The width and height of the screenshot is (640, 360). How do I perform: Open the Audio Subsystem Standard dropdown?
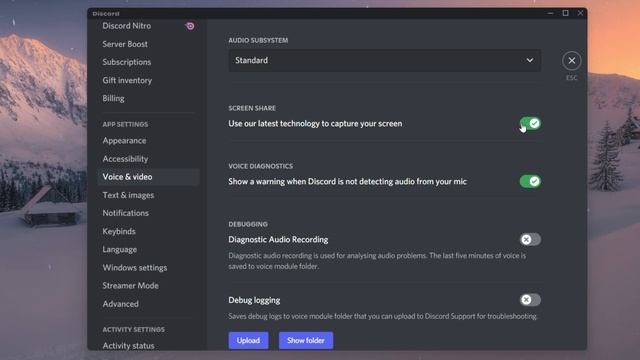pyautogui.click(x=384, y=60)
